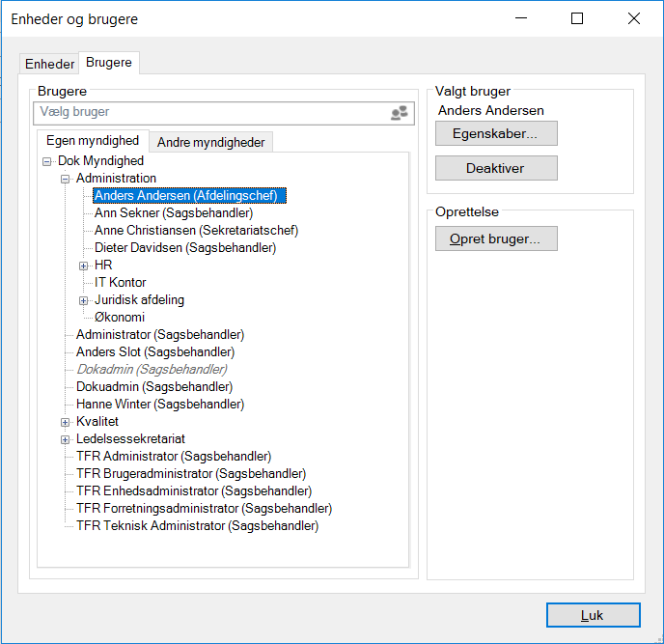
Task: Expand the Juridisk afdeling node
Action: coord(84,300)
